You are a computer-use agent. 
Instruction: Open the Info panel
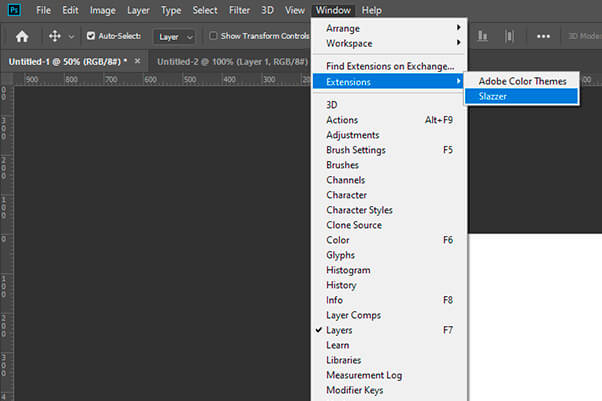pos(389,300)
